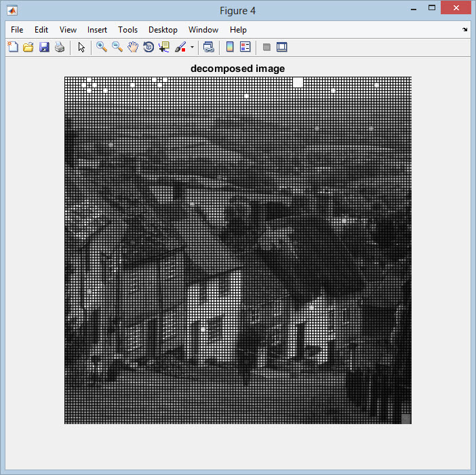Select the Pan hand tool
476x475 pixels.
point(133,47)
